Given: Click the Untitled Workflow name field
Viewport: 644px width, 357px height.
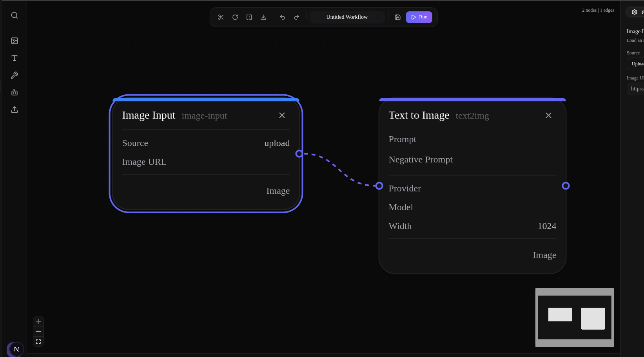Looking at the screenshot, I should tap(347, 17).
